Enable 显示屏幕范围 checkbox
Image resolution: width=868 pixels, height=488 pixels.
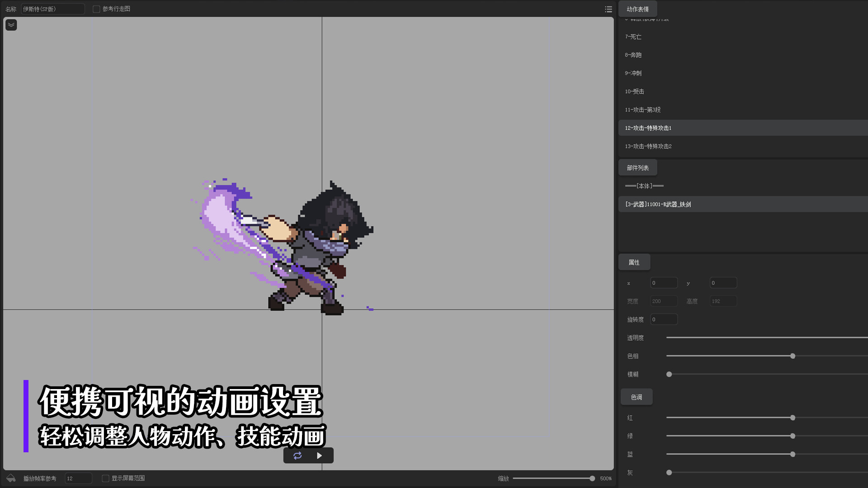(105, 478)
